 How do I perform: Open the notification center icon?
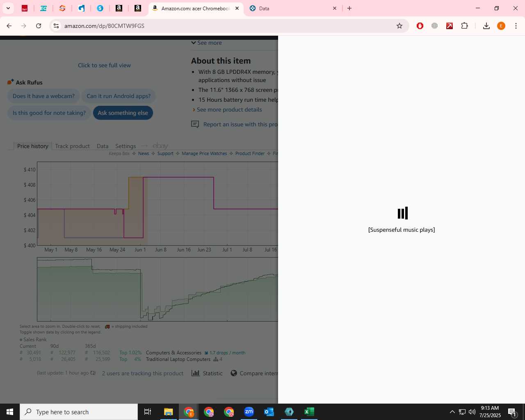pos(512,412)
